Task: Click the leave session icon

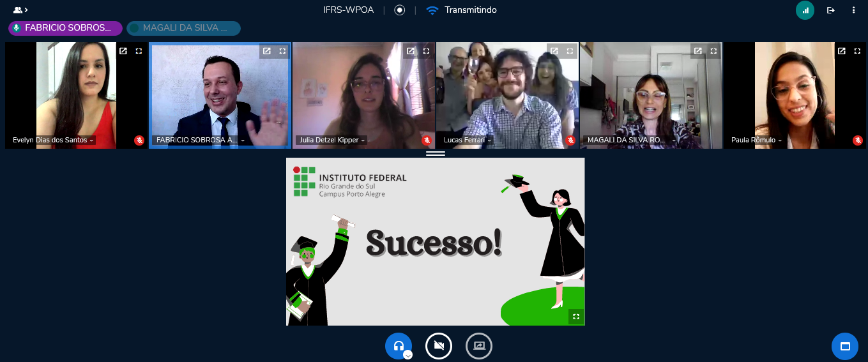Action: pyautogui.click(x=830, y=10)
